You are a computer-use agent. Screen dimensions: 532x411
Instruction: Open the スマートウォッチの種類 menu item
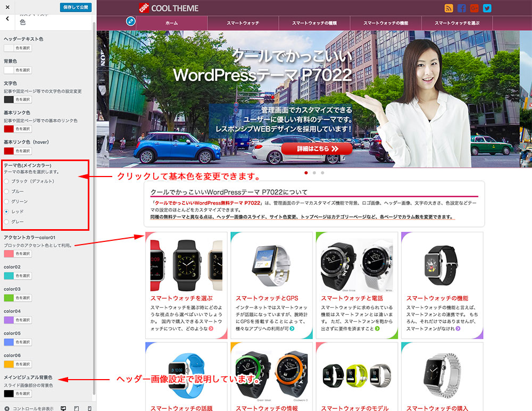point(314,23)
